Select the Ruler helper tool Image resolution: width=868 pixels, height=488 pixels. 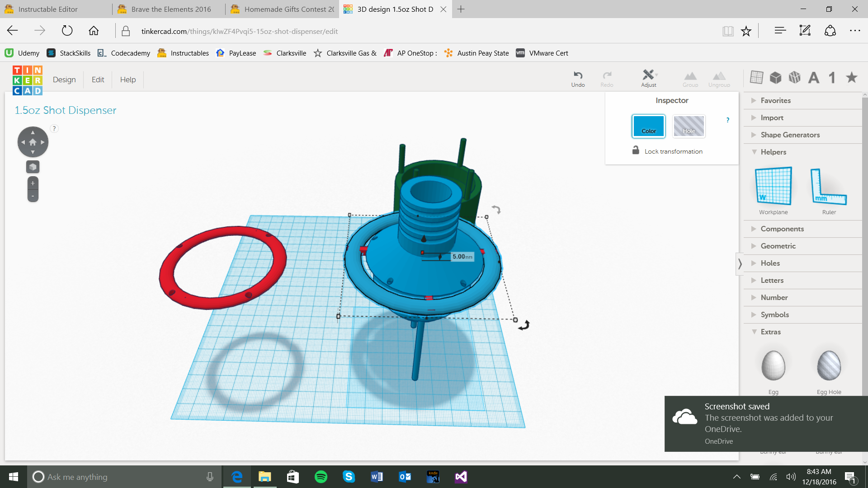pos(829,186)
